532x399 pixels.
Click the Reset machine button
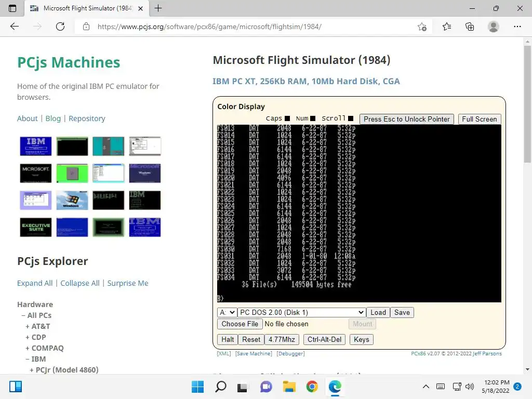(251, 339)
